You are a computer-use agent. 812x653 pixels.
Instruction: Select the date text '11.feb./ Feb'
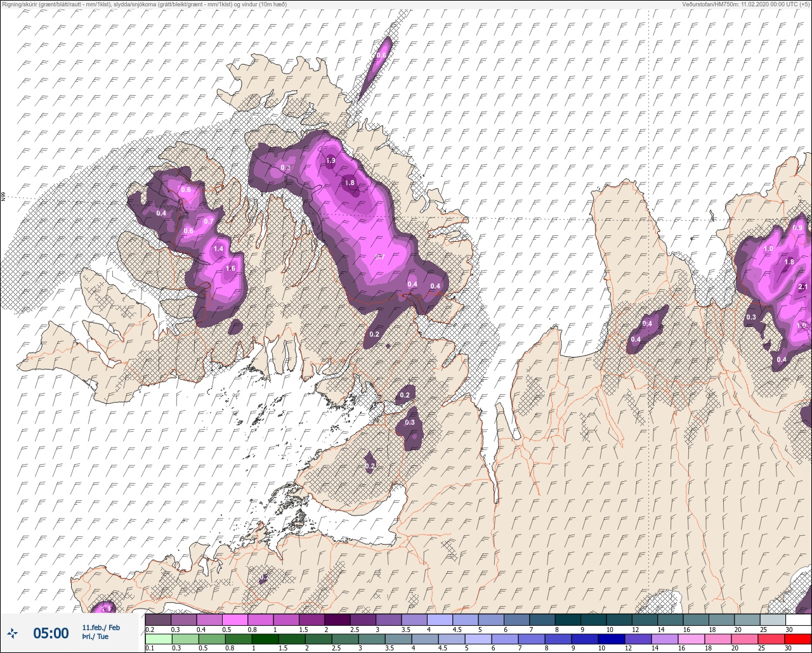[x=101, y=628]
